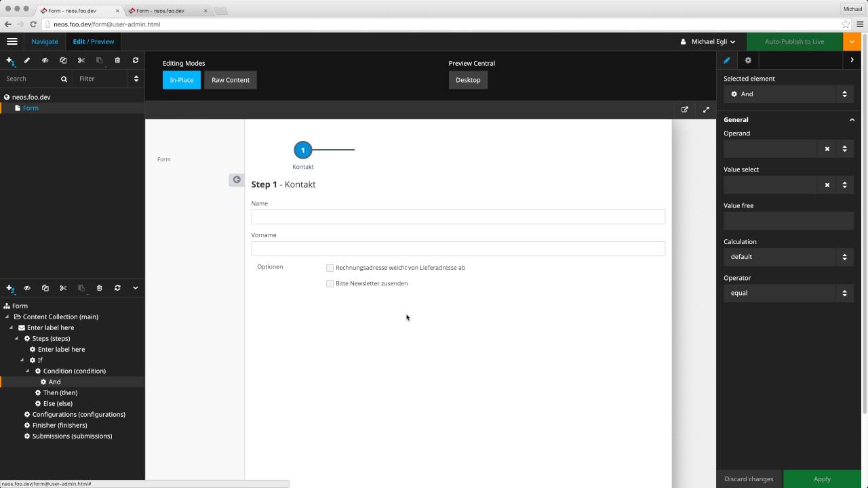868x488 pixels.
Task: Toggle fullscreen editing mode icon
Action: click(706, 110)
